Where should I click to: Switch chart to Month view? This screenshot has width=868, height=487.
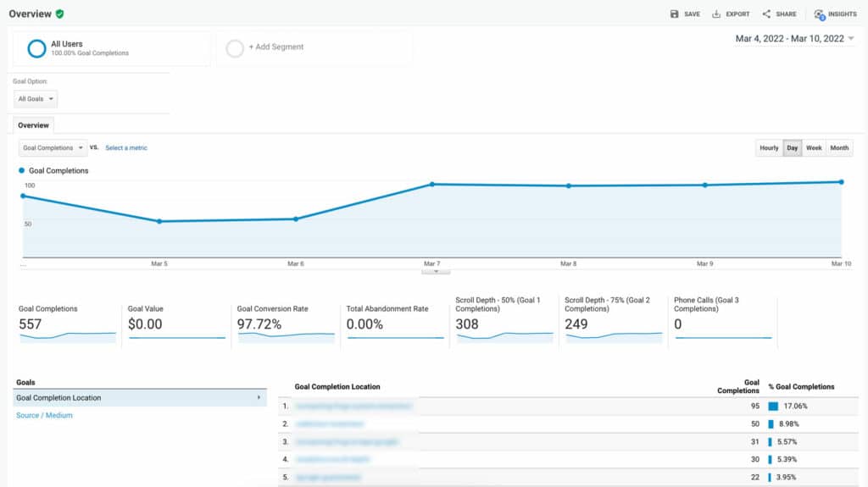(x=839, y=147)
